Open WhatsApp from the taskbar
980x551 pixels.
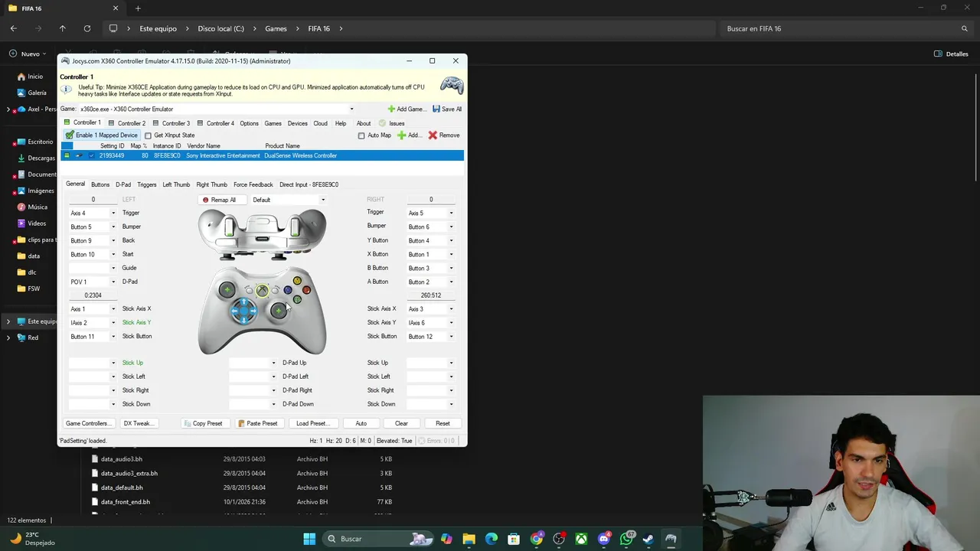click(x=626, y=539)
